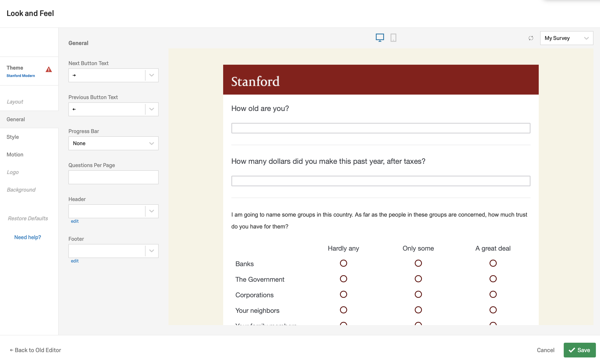Switch to mobile preview icon
Screen dimensions: 600x364
click(393, 38)
